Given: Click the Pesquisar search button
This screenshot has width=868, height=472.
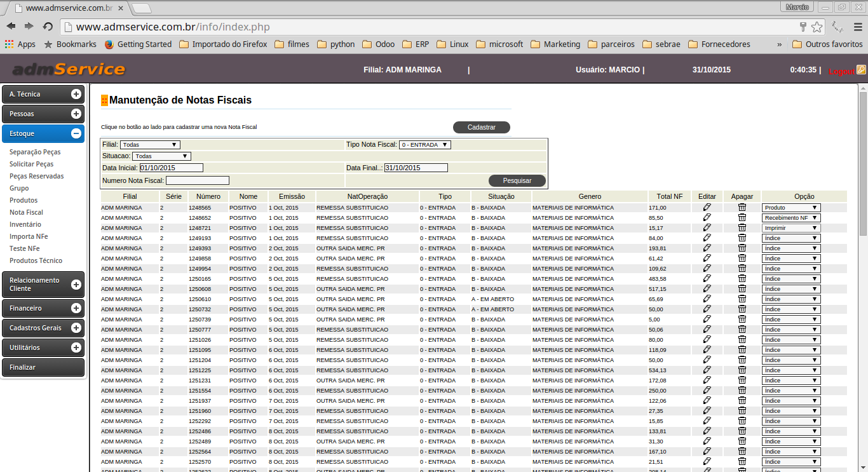Looking at the screenshot, I should click(x=517, y=180).
